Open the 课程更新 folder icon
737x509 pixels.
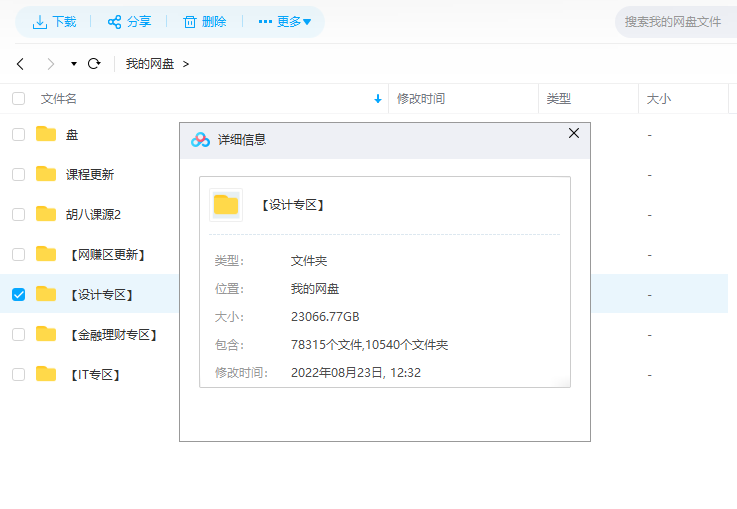click(46, 174)
